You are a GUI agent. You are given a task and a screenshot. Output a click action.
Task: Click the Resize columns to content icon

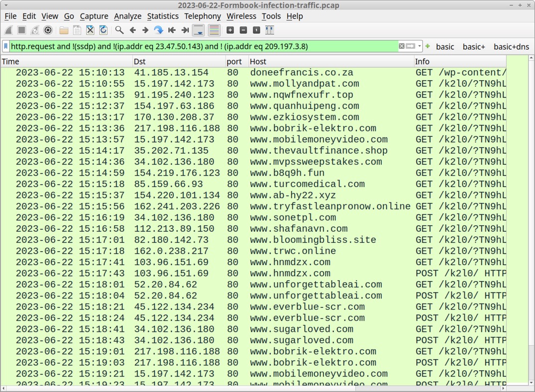coord(270,30)
